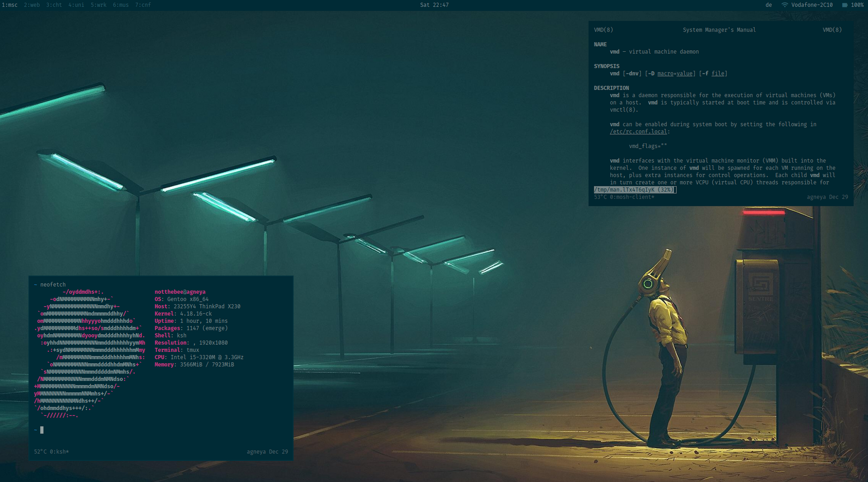Click the underlined /etc/rc.conf.local path
This screenshot has height=482, width=868.
tap(638, 132)
